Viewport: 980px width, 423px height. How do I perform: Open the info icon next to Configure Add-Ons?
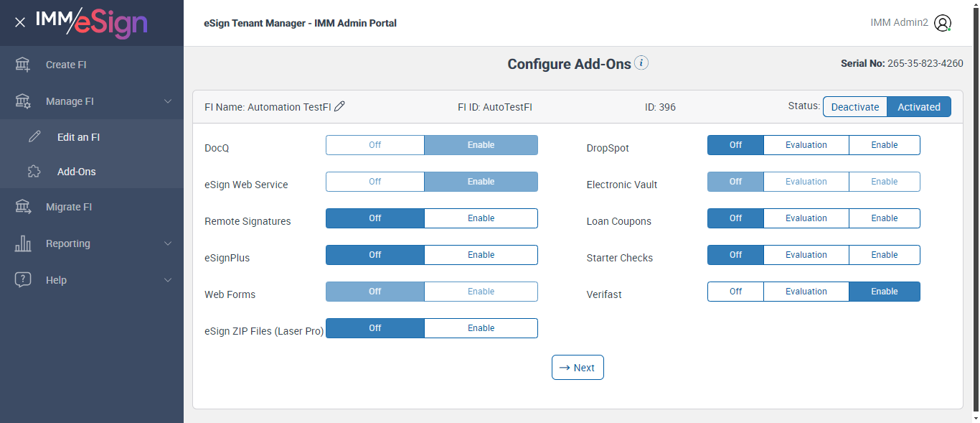tap(641, 63)
